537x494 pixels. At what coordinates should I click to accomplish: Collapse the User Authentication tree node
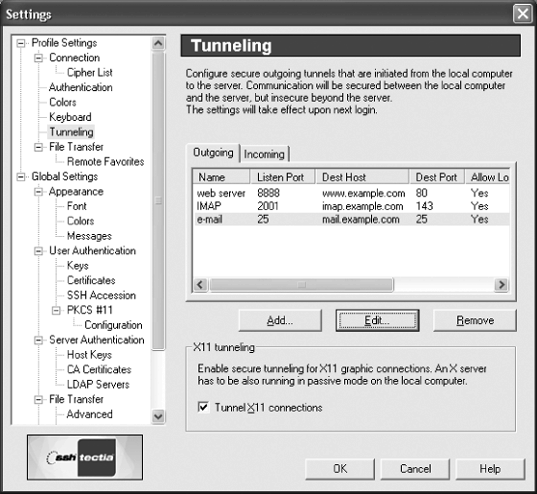click(x=39, y=251)
